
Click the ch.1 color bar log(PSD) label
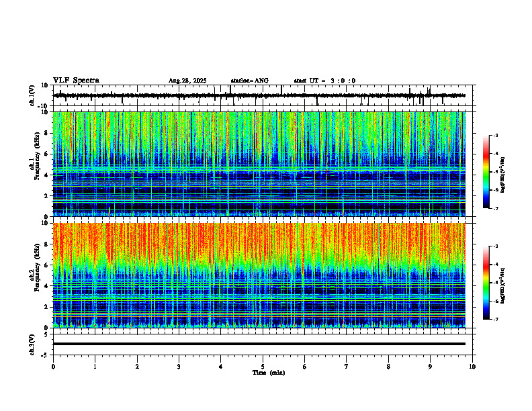tap(503, 175)
